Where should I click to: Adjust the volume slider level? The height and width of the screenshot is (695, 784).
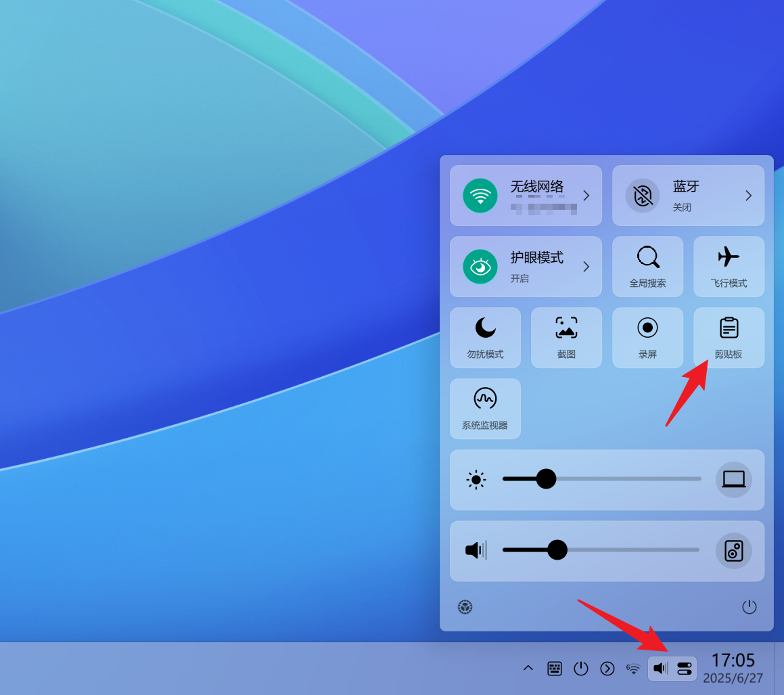click(601, 550)
